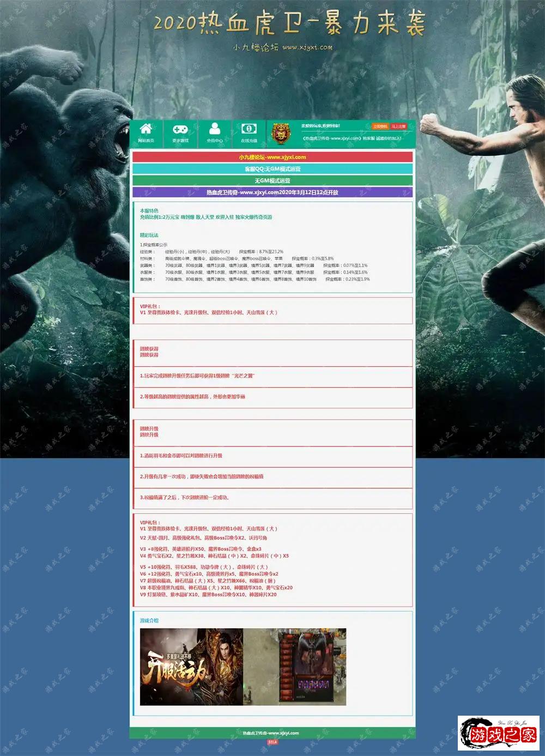Select the gamepad icon for 更多游戏
Image resolution: width=545 pixels, height=756 pixels.
coord(180,130)
